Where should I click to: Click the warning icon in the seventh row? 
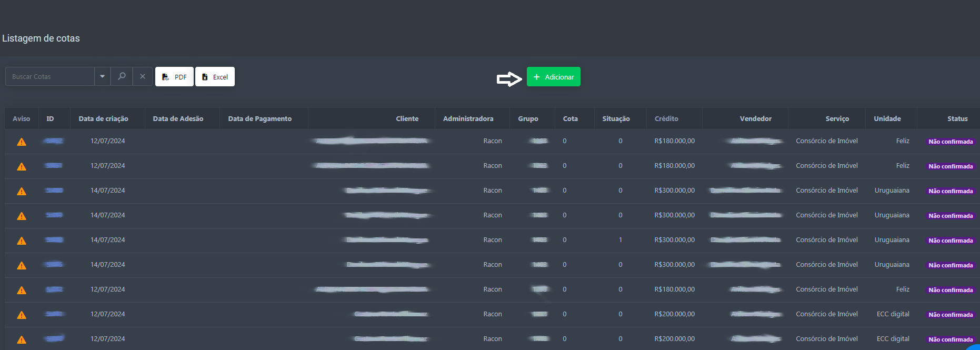tap(22, 290)
